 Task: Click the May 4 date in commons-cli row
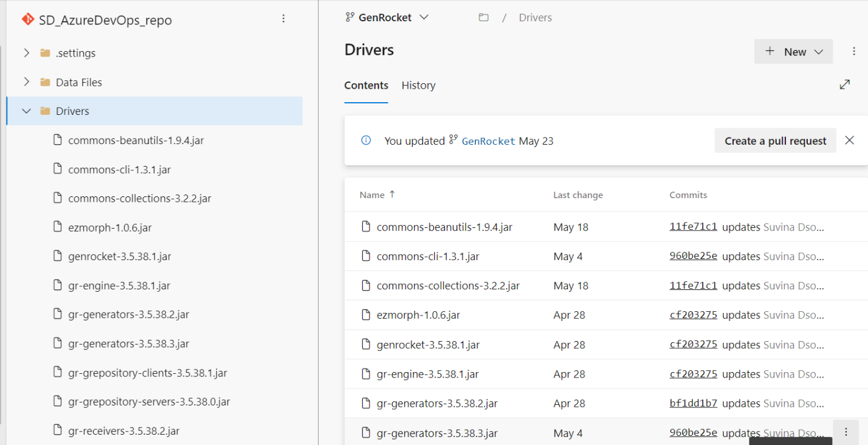[x=568, y=257]
